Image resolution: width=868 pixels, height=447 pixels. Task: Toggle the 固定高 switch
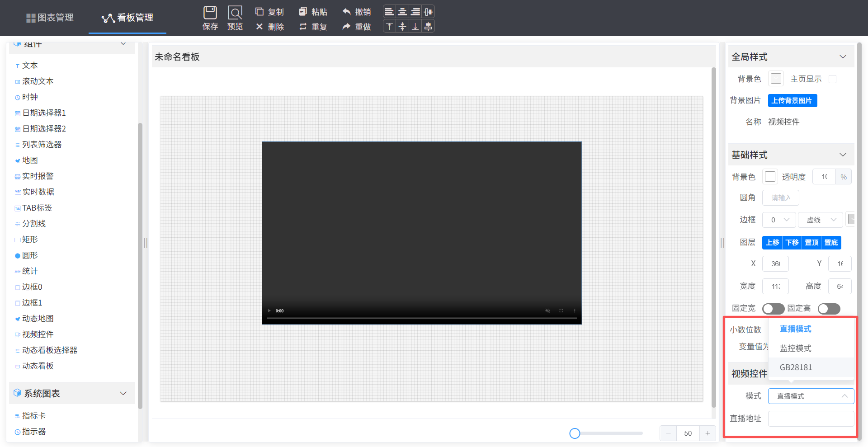pos(829,309)
